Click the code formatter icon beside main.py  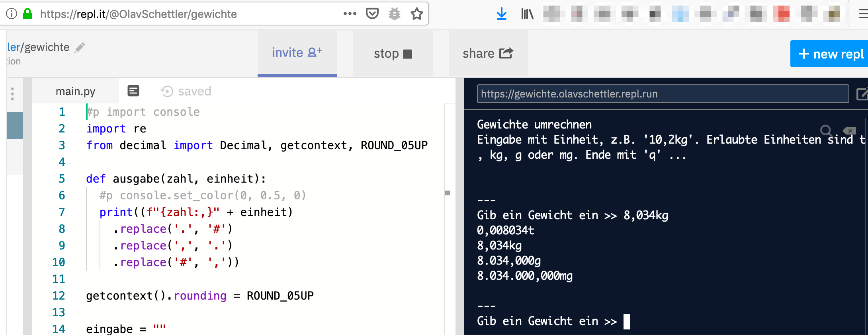(133, 91)
